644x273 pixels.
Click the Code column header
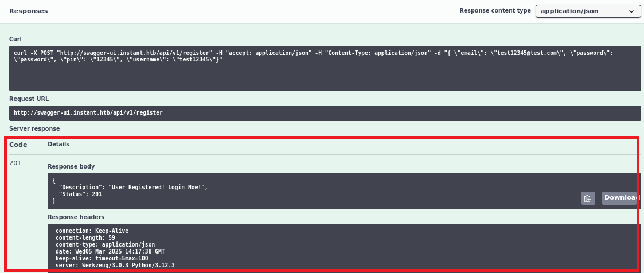(x=18, y=145)
